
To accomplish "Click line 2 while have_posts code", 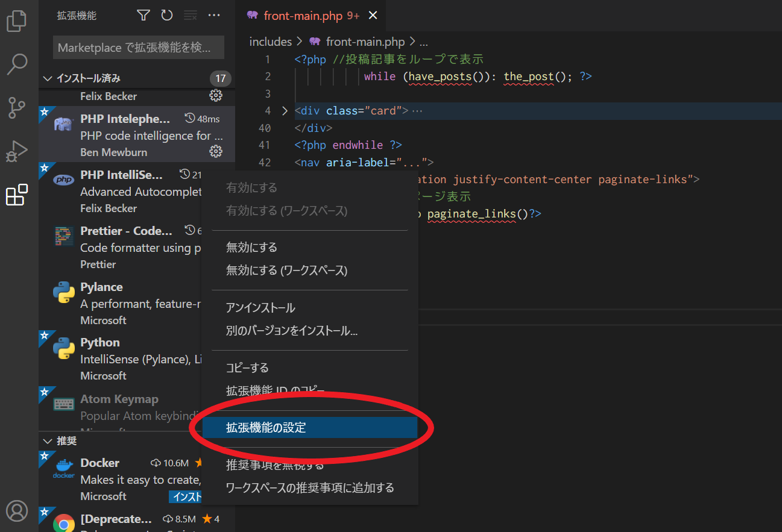I will click(x=478, y=77).
